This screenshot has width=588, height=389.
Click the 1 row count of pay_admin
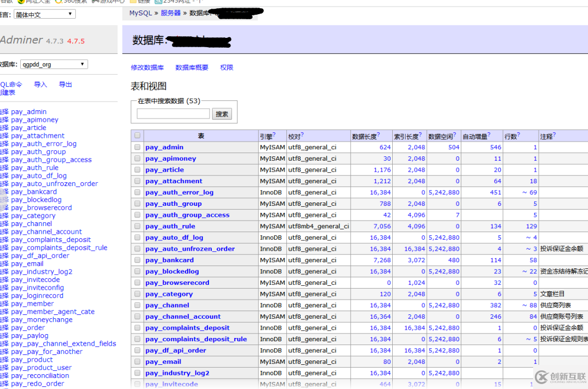535,147
